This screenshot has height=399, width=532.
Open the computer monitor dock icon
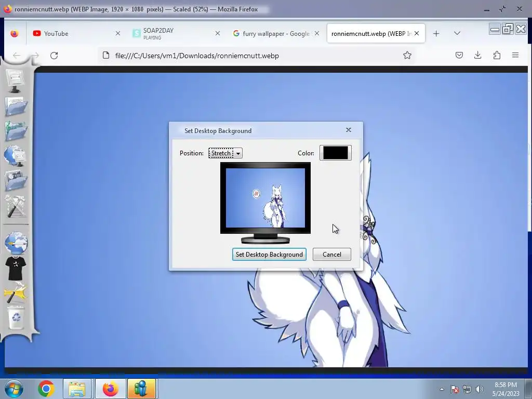click(x=15, y=81)
